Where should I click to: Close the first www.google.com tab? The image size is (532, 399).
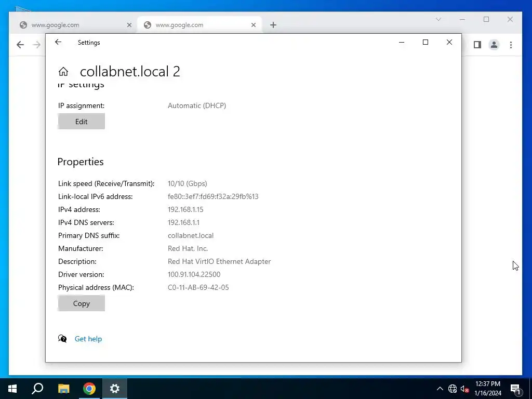[129, 25]
